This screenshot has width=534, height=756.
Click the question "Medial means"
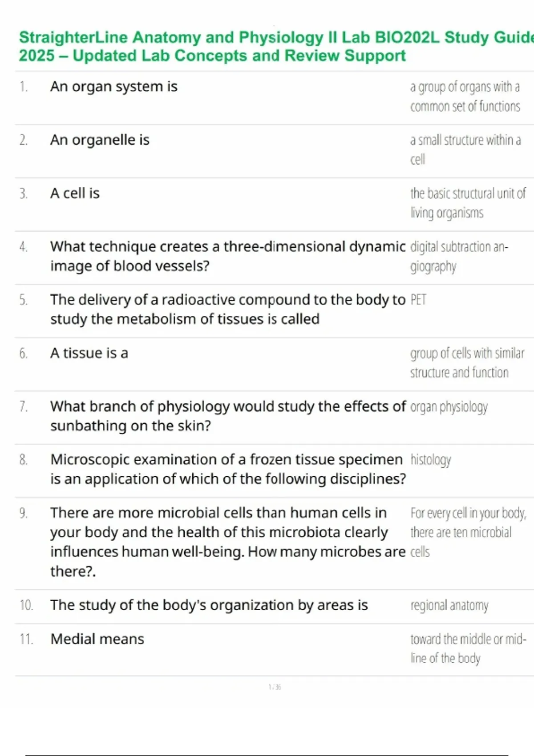click(97, 639)
